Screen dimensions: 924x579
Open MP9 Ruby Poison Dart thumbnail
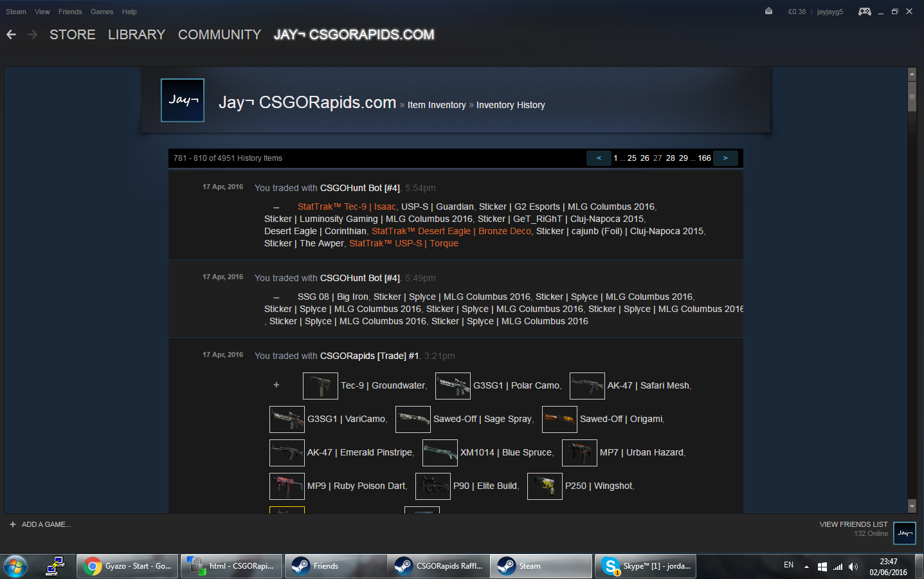coord(287,486)
